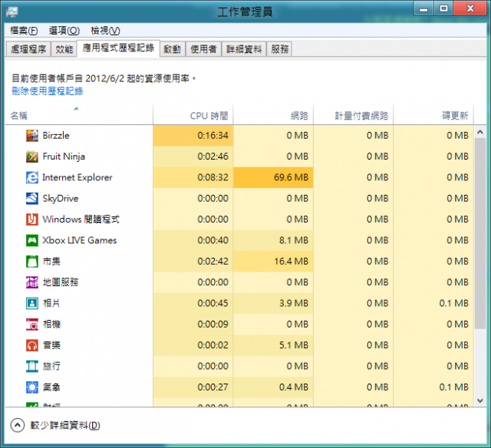
Task: Click the 0:02:46 CPU time cell
Action: pyautogui.click(x=193, y=156)
